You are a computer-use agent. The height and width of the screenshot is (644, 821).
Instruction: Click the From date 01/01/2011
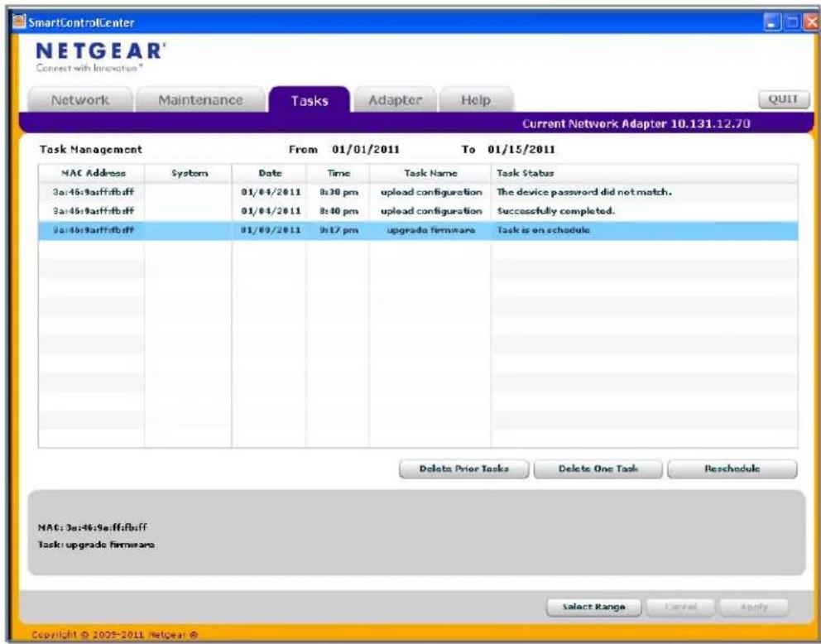366,150
